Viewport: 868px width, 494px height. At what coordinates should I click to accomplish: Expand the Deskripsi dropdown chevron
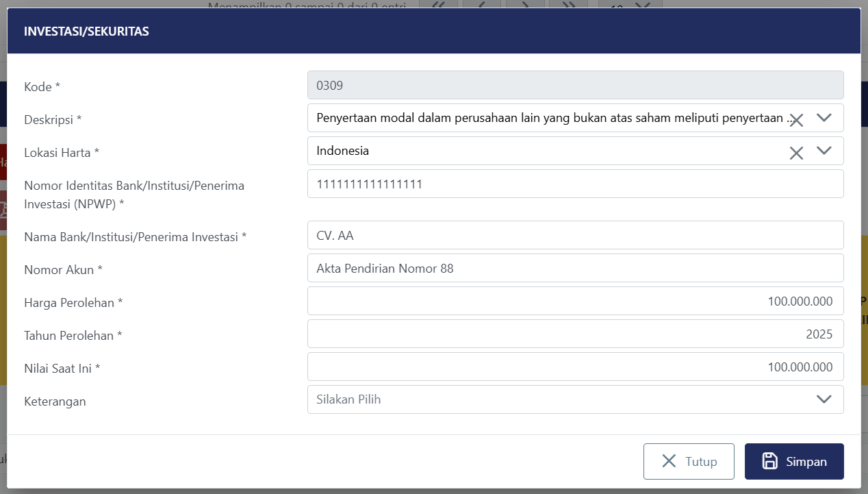pos(824,118)
